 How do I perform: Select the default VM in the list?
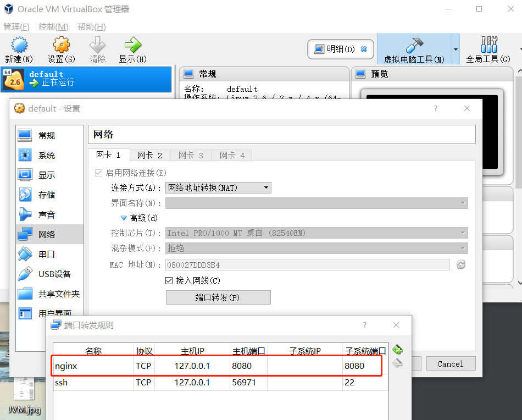tap(86, 79)
